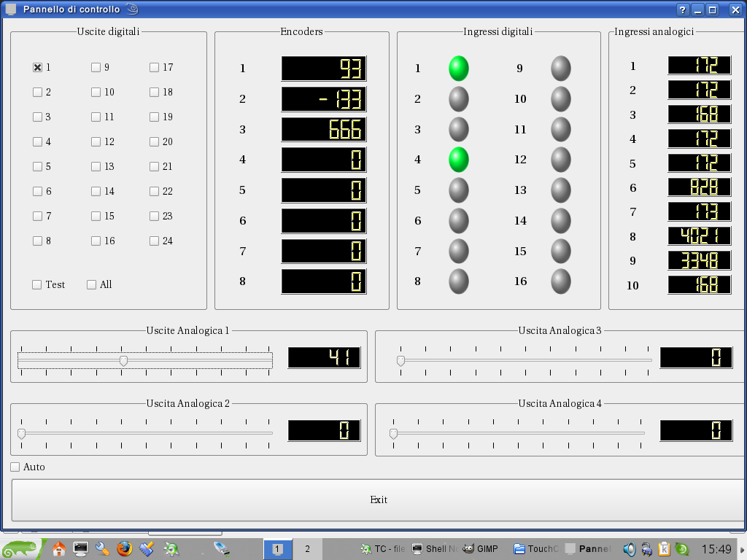The image size is (747, 560).
Task: Enable the Test checkbox
Action: point(37,284)
